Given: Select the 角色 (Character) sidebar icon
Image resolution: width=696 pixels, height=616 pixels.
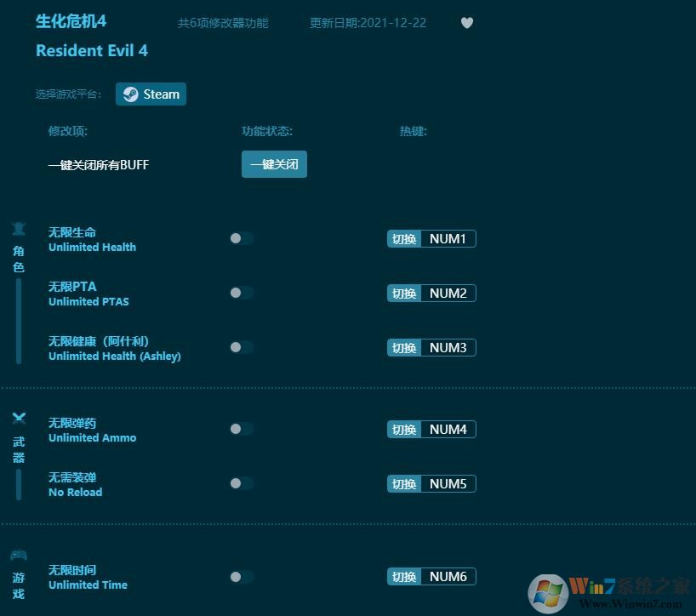Looking at the screenshot, I should point(19,258).
